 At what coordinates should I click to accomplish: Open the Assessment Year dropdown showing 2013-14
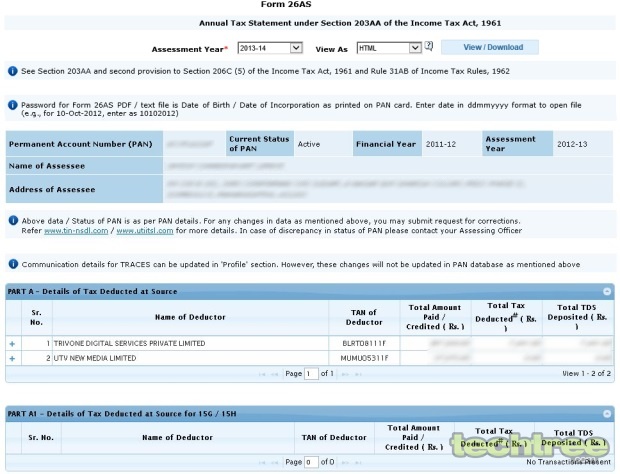pyautogui.click(x=270, y=48)
